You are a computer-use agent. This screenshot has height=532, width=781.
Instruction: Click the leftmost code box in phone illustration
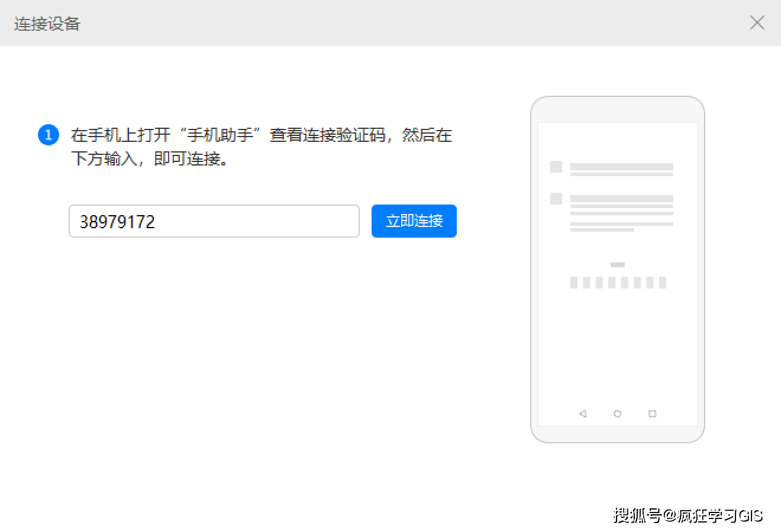click(x=574, y=283)
